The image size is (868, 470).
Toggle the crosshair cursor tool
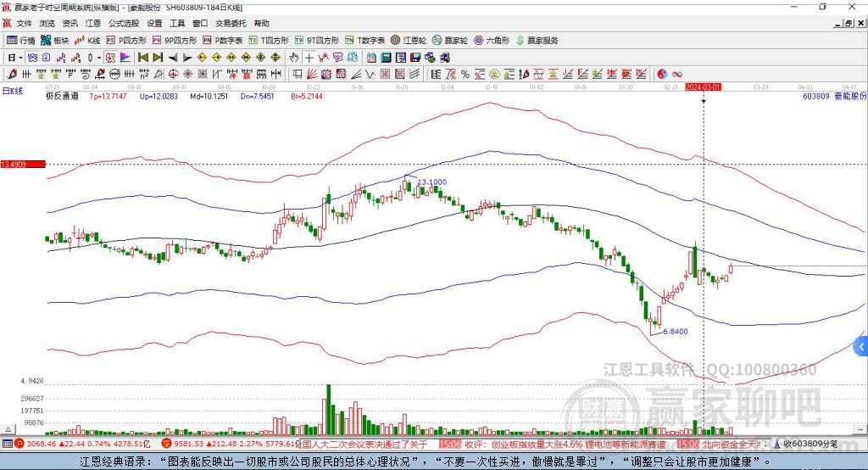[309, 58]
